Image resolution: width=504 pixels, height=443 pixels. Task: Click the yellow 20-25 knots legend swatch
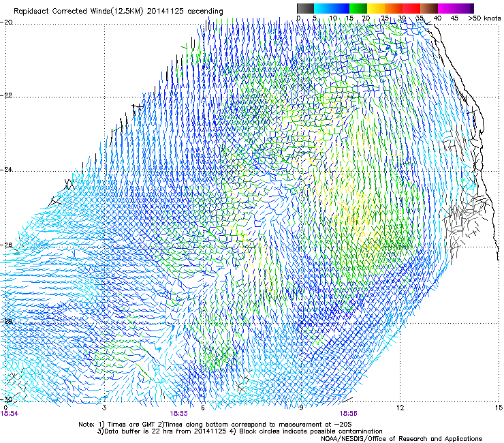tap(376, 8)
